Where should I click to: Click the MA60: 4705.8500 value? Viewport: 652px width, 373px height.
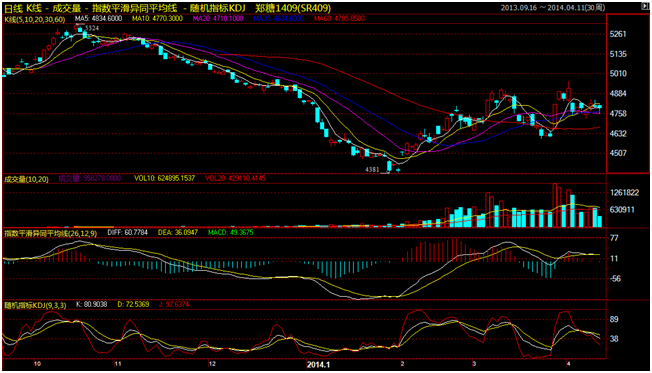tap(339, 18)
